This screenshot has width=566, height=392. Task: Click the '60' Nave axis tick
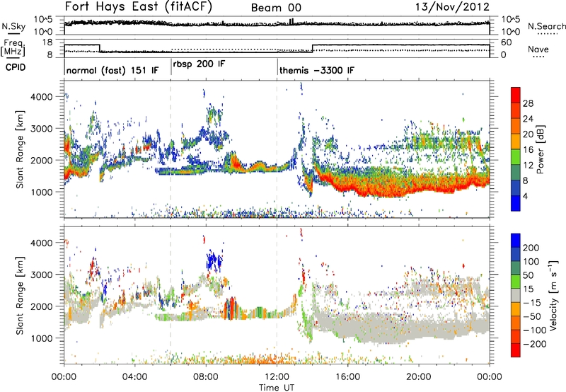point(507,42)
